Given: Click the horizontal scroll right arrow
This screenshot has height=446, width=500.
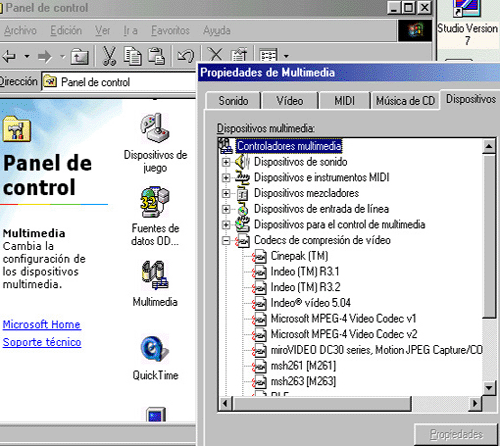Looking at the screenshot, I should [x=475, y=404].
